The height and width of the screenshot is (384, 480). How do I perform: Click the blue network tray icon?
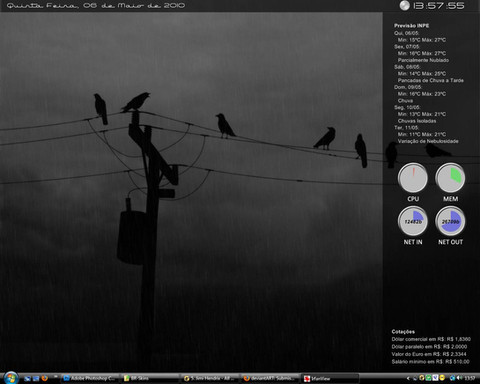[x=452, y=378]
